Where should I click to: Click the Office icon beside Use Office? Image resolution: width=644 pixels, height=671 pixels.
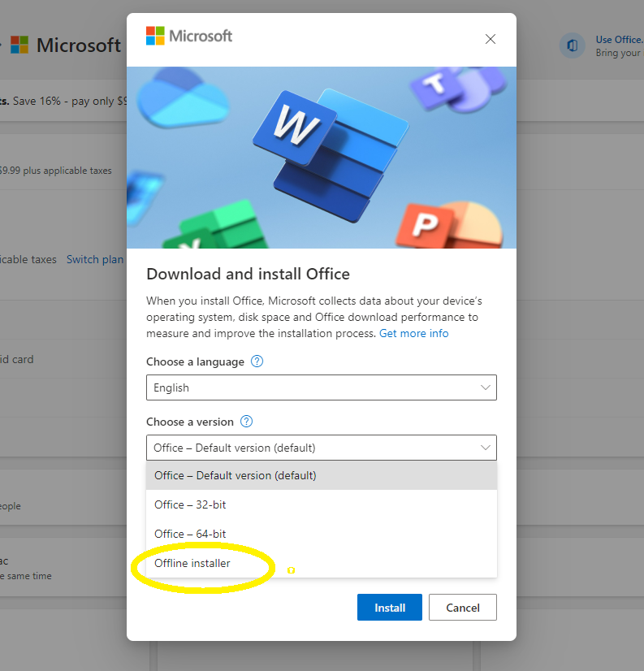572,45
